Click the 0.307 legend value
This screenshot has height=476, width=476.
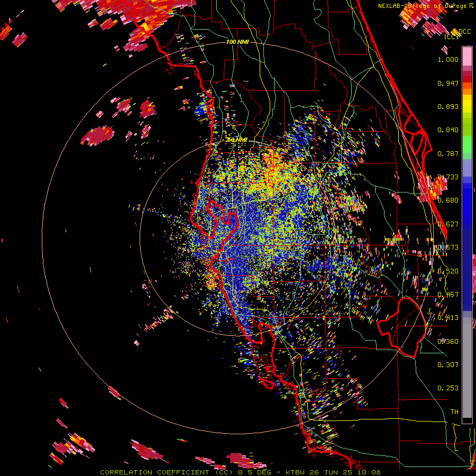tap(448, 364)
